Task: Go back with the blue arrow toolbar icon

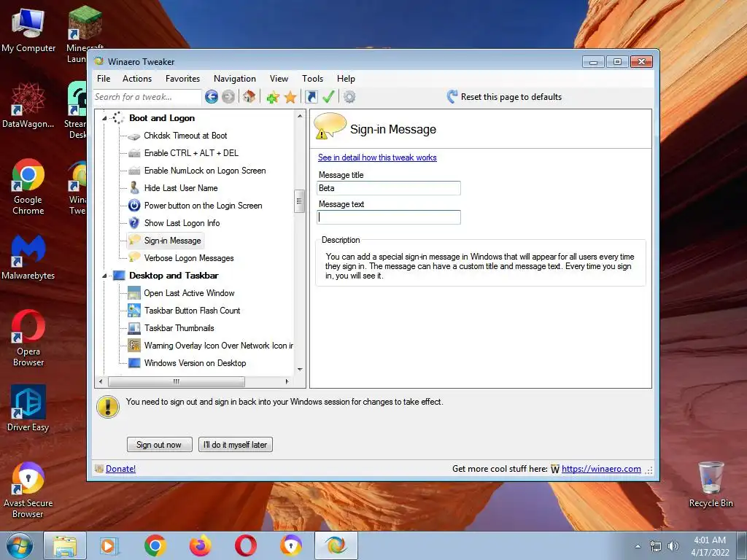Action: pos(212,97)
